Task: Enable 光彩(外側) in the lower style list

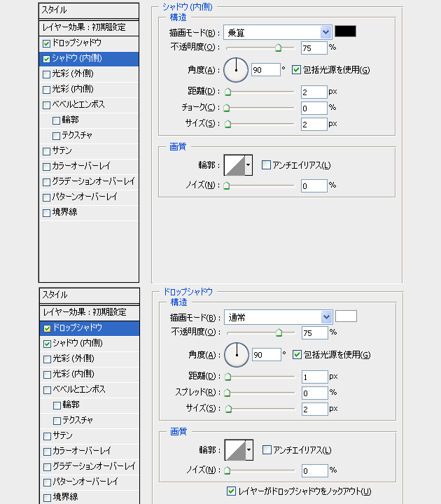Action: [48, 359]
